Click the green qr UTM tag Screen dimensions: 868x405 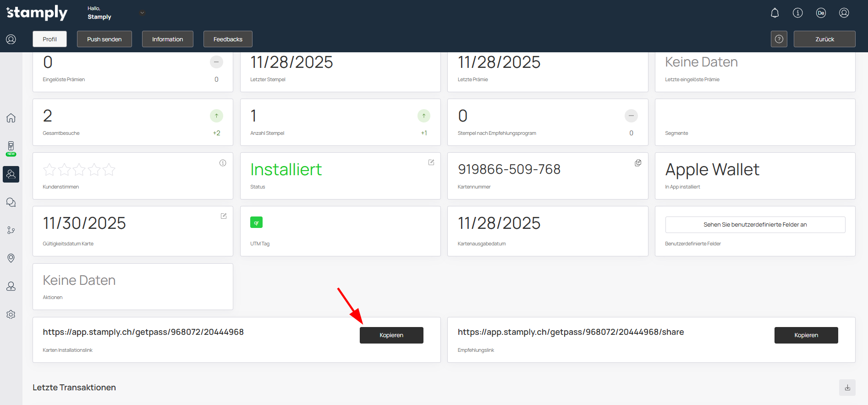[x=256, y=222]
